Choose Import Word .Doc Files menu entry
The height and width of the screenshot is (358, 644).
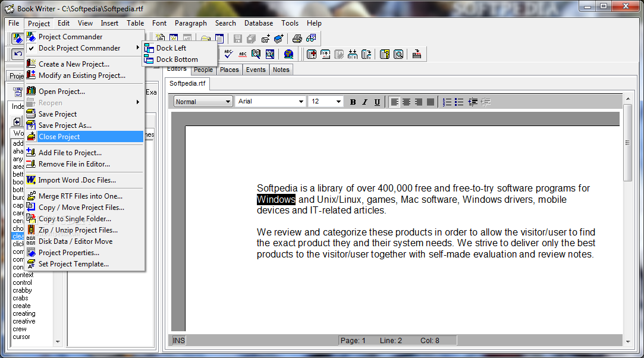point(84,180)
